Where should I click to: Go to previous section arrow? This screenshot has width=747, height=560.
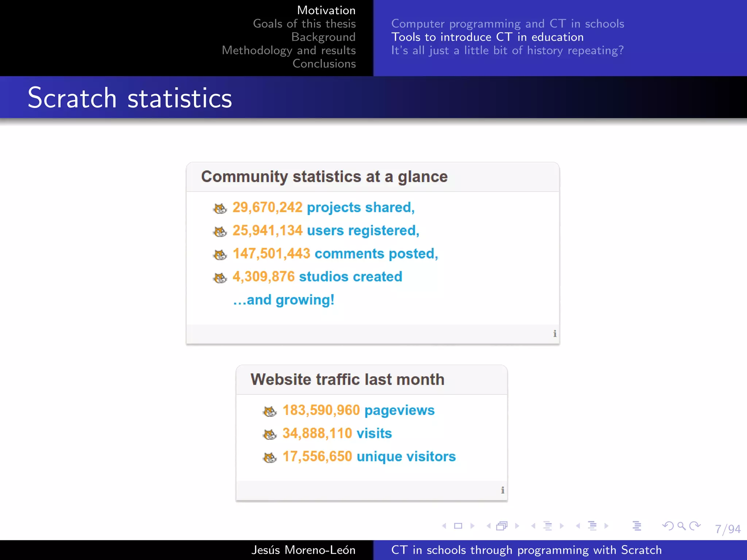coord(578,526)
